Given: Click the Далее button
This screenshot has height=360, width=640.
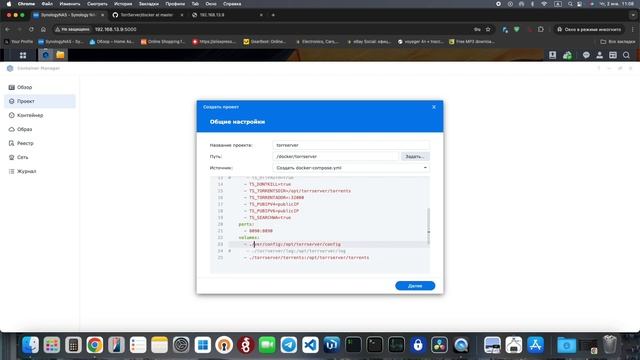Looking at the screenshot, I should pos(415,286).
